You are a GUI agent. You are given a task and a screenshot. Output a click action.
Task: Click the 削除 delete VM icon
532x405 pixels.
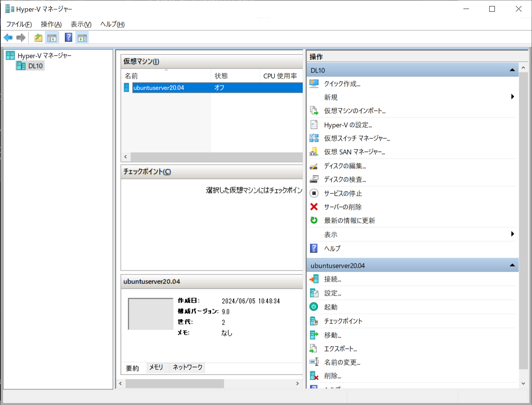[314, 375]
